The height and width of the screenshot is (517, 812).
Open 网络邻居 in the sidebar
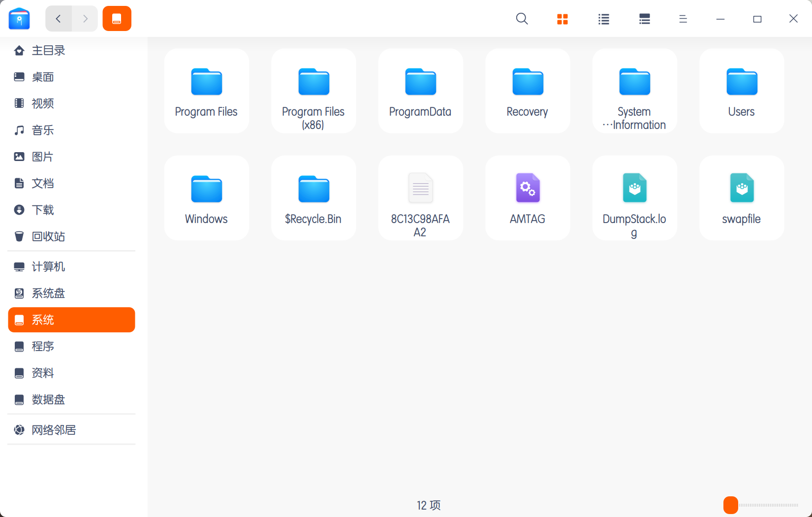pos(71,430)
